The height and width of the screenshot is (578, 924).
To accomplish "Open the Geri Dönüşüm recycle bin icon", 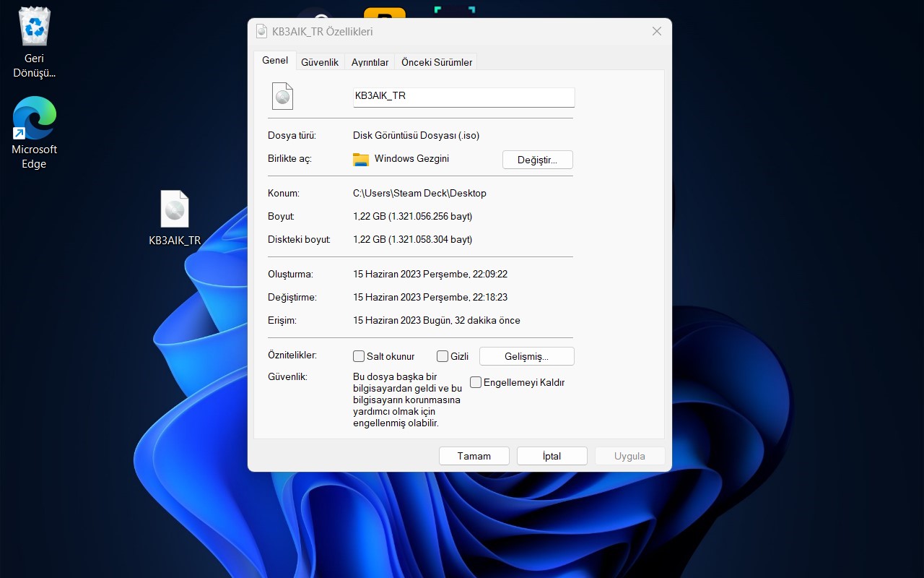I will (34, 29).
